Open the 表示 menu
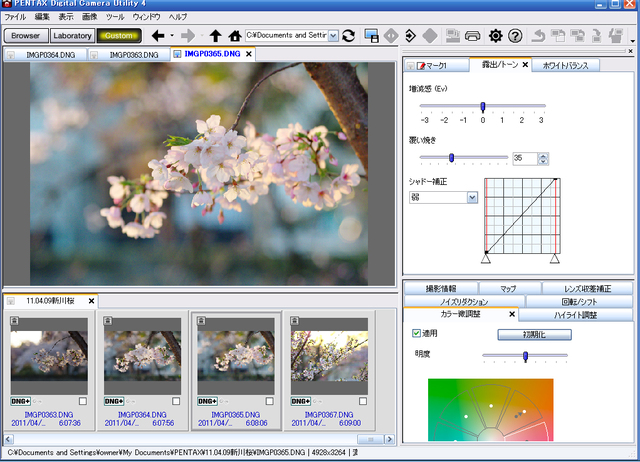Image resolution: width=640 pixels, height=462 pixels. point(66,17)
